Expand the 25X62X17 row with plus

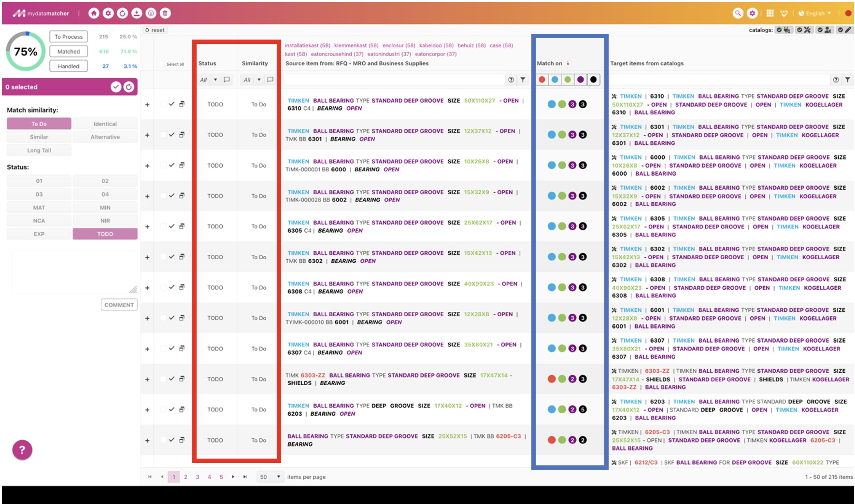147,227
